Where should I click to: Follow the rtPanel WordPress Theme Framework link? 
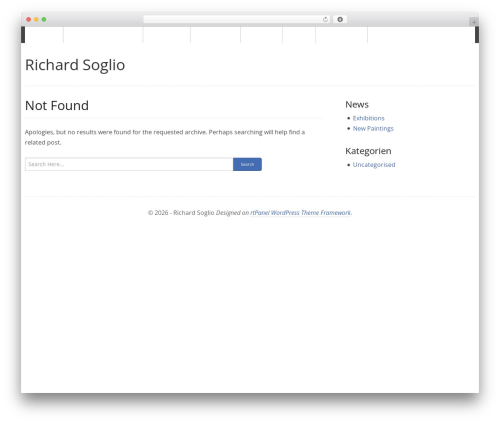[x=300, y=213]
